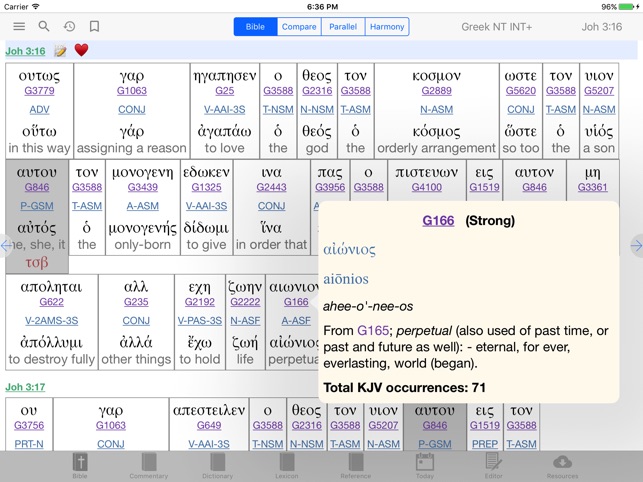This screenshot has width=643, height=482.
Task: Open the Lexicon icon in bottom bar
Action: [x=286, y=466]
